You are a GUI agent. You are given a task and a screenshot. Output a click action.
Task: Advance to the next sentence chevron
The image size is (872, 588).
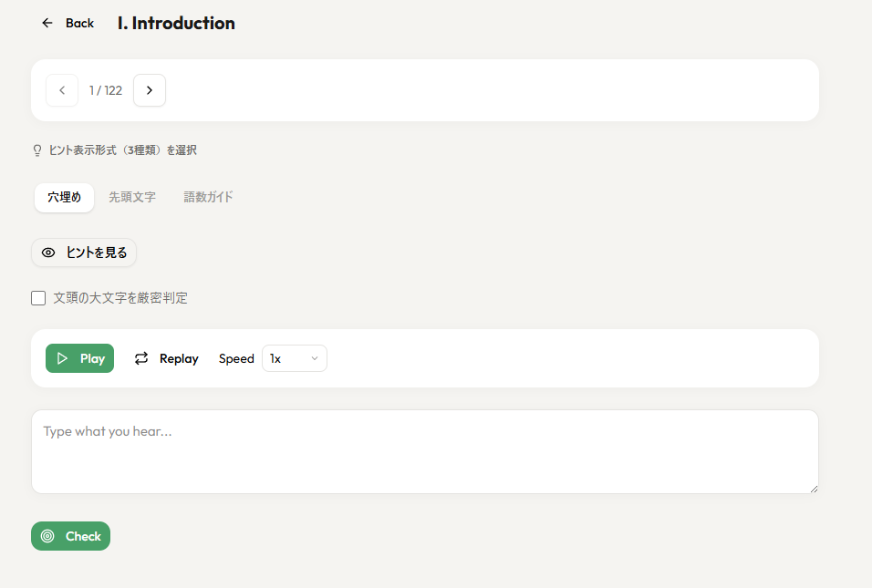(150, 90)
